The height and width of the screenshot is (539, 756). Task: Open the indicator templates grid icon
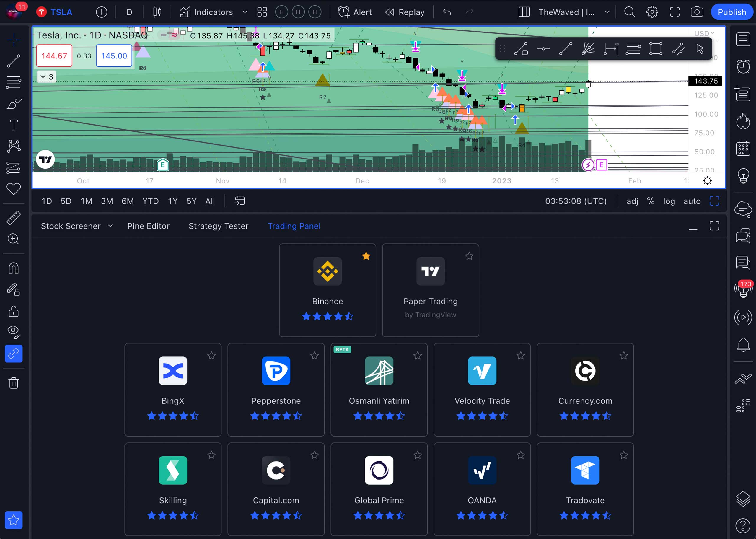coord(262,12)
